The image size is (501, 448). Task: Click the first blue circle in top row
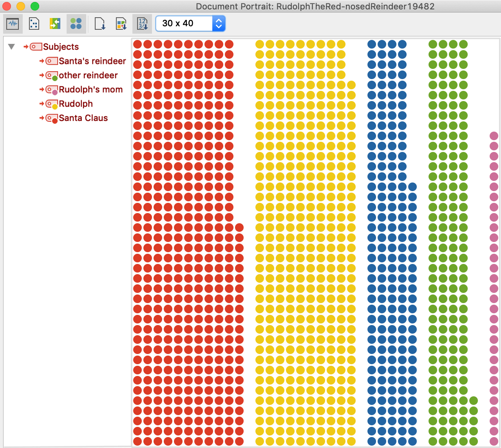pos(372,44)
